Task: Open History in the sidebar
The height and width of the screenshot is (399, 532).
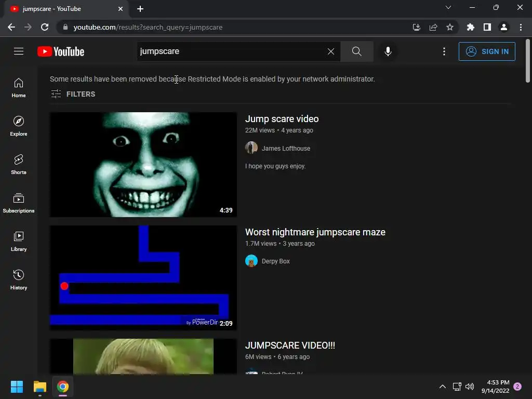Action: point(19,280)
